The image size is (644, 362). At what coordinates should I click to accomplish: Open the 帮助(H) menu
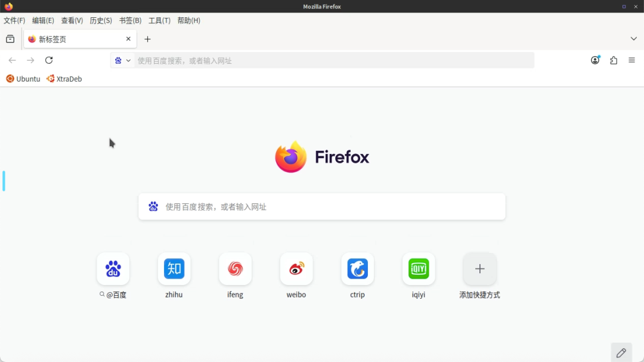[189, 20]
